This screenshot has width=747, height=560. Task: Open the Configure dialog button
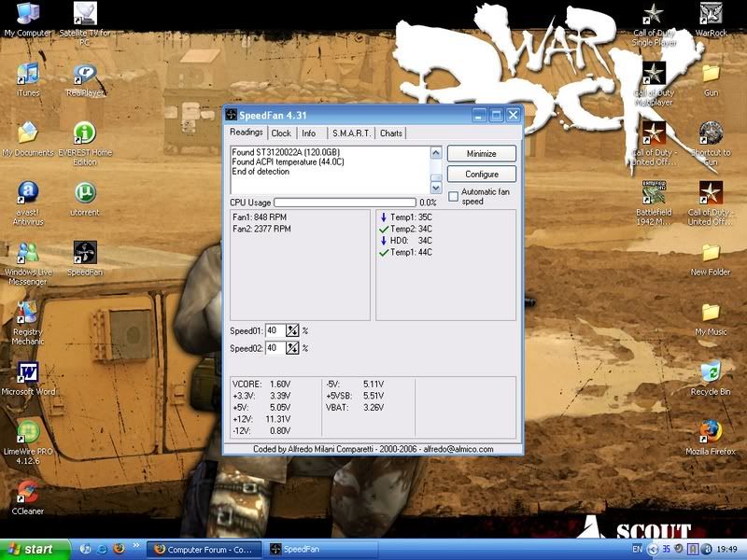point(482,174)
